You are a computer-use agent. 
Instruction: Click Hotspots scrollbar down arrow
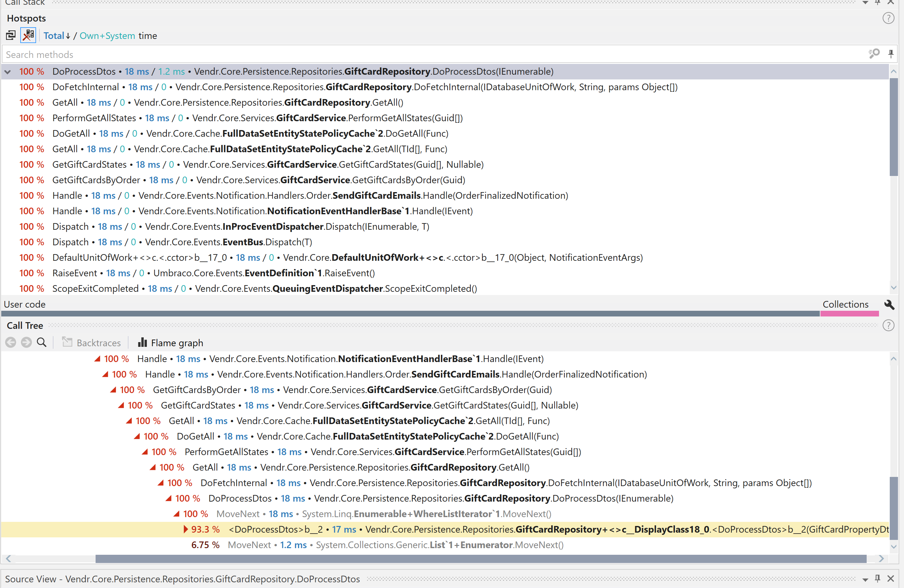click(893, 288)
